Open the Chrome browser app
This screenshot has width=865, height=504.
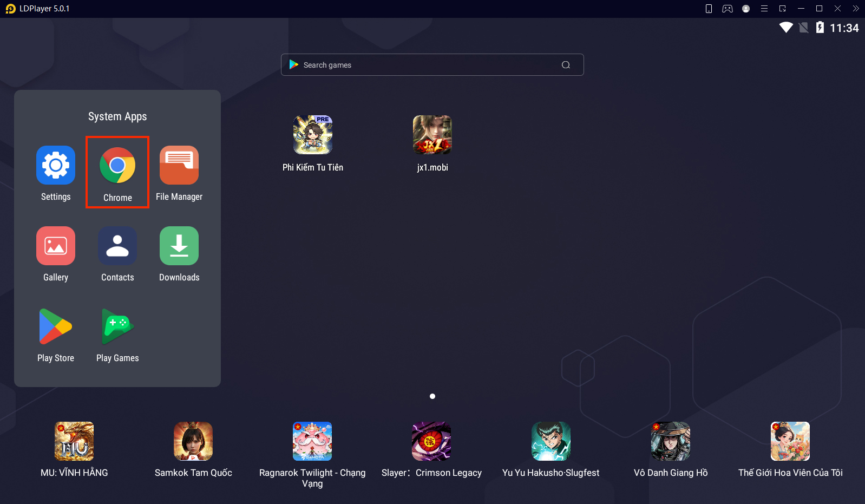click(117, 166)
